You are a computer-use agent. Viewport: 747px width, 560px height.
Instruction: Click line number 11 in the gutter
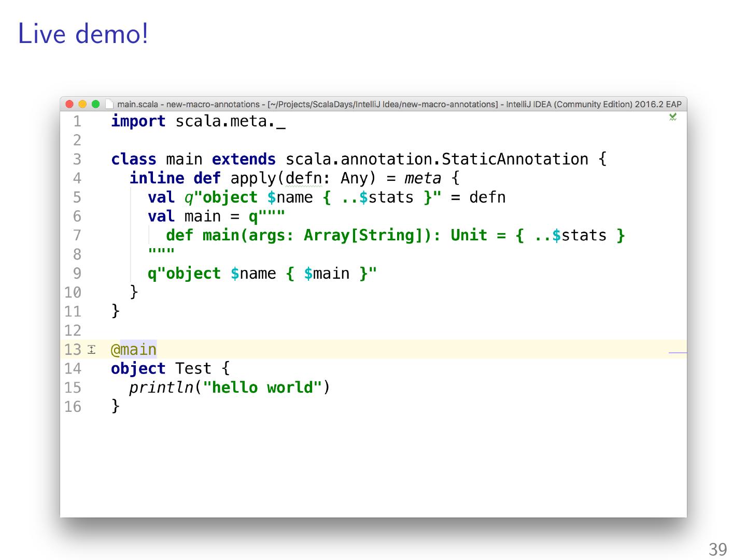73,311
